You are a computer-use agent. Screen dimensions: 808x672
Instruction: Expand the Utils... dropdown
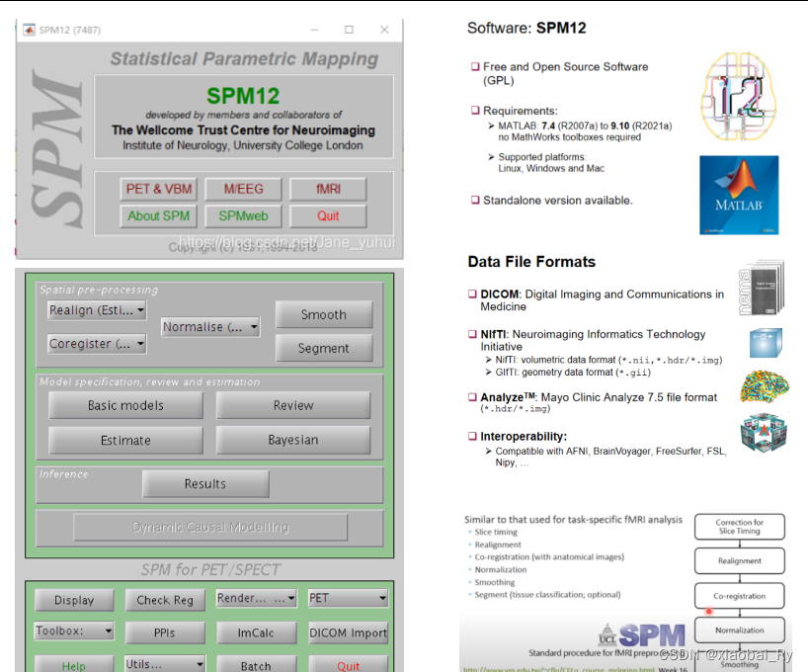coord(165,664)
